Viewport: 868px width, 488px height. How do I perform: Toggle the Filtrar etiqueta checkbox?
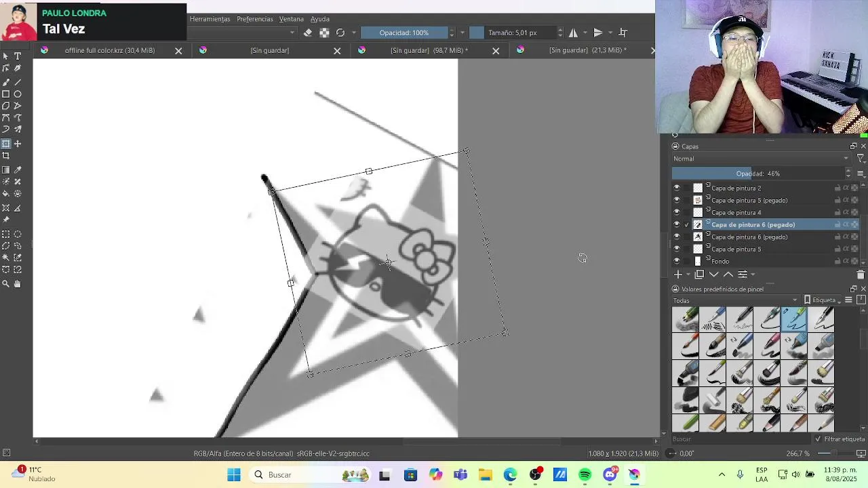pyautogui.click(x=818, y=439)
